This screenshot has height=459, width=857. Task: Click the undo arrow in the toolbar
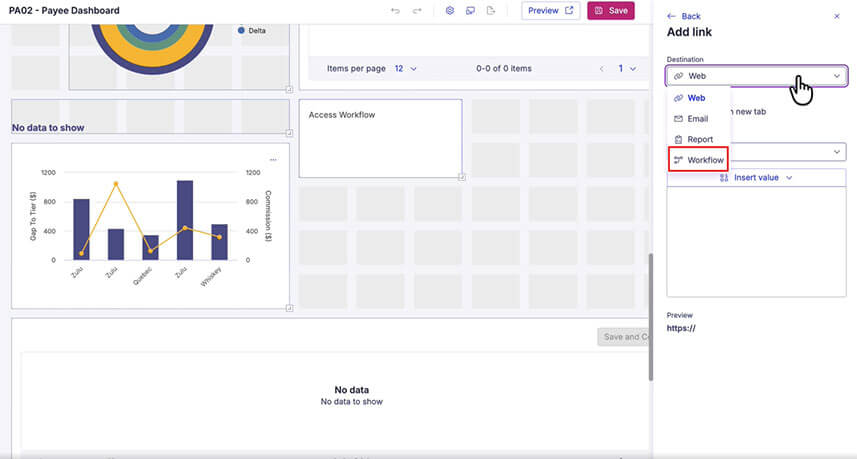coord(395,10)
